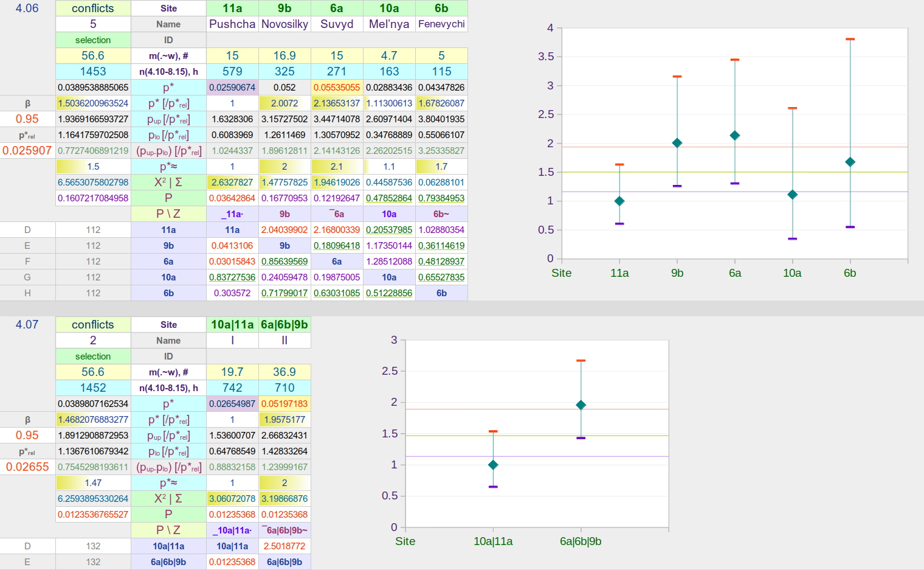The image size is (924, 570).
Task: Select the red cell showing 0.02655
Action: click(27, 467)
